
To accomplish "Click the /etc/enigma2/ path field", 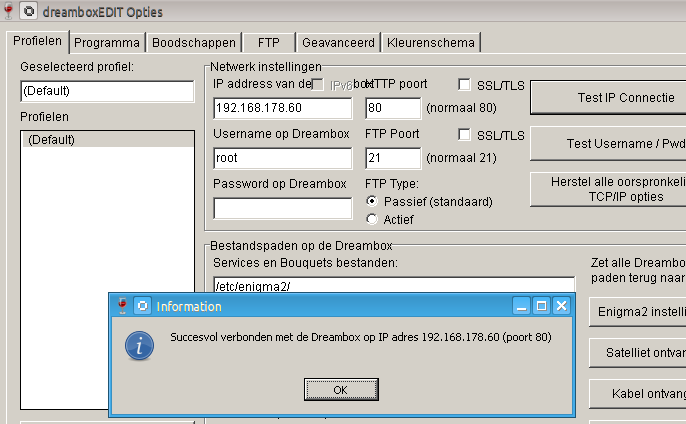I will click(x=394, y=285).
